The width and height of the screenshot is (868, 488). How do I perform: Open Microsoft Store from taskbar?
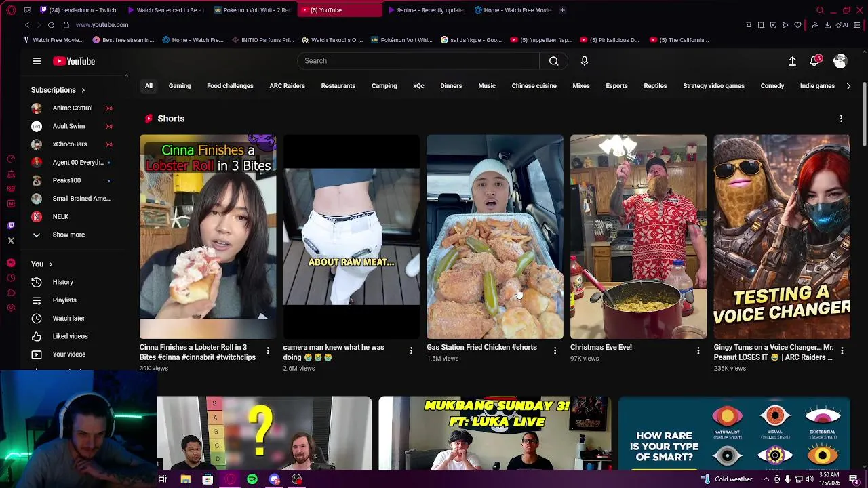pos(208,479)
